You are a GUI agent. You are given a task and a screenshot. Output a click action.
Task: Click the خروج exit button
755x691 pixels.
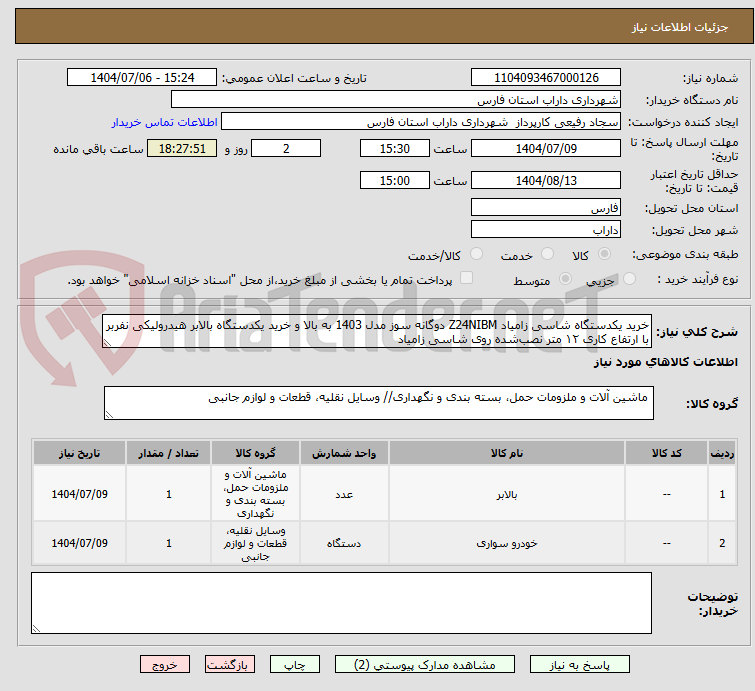165,665
